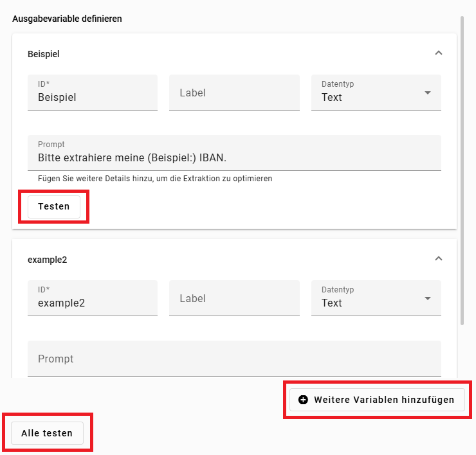The width and height of the screenshot is (476, 455).
Task: Click the Beispiel card header title
Action: pyautogui.click(x=44, y=54)
